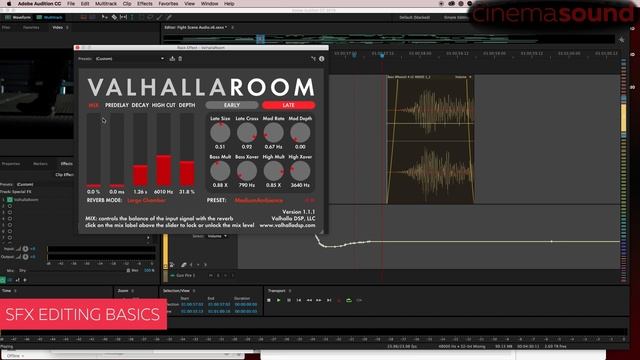Toggle power button of effects rack slot 3
This screenshot has width=640, height=360.
[10, 212]
